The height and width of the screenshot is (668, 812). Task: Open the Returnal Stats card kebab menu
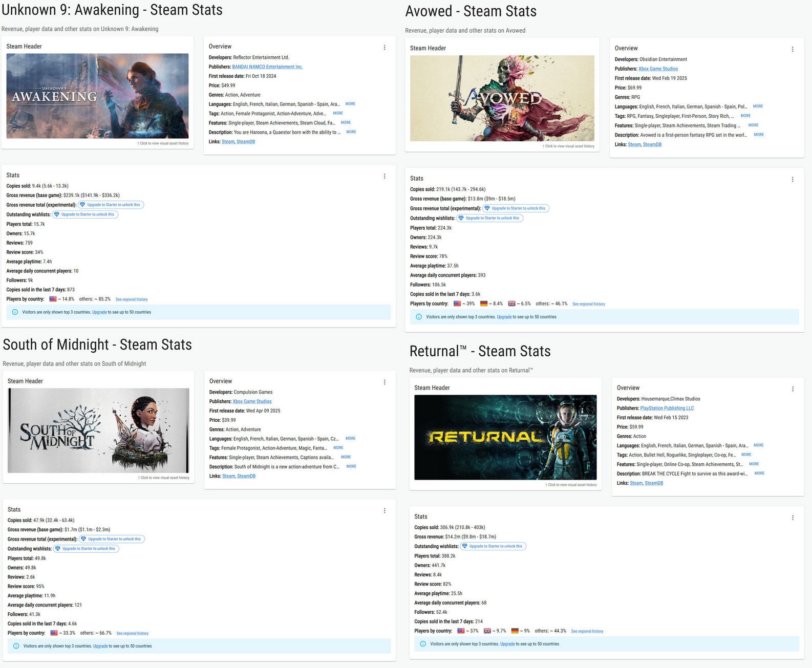[x=793, y=518]
